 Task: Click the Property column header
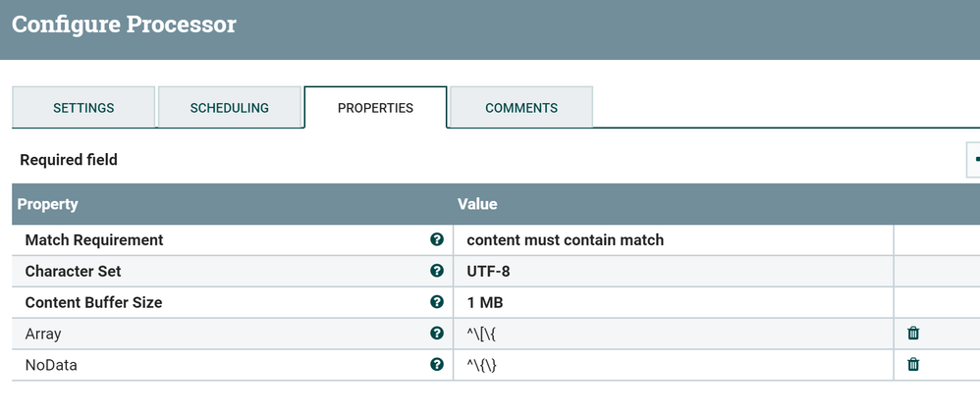pyautogui.click(x=48, y=204)
